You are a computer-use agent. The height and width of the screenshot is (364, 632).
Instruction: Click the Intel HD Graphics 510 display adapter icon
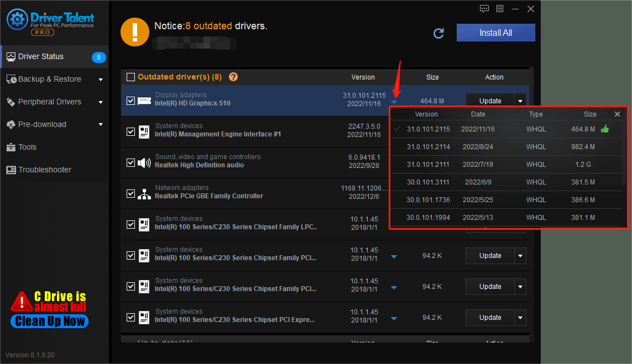144,101
